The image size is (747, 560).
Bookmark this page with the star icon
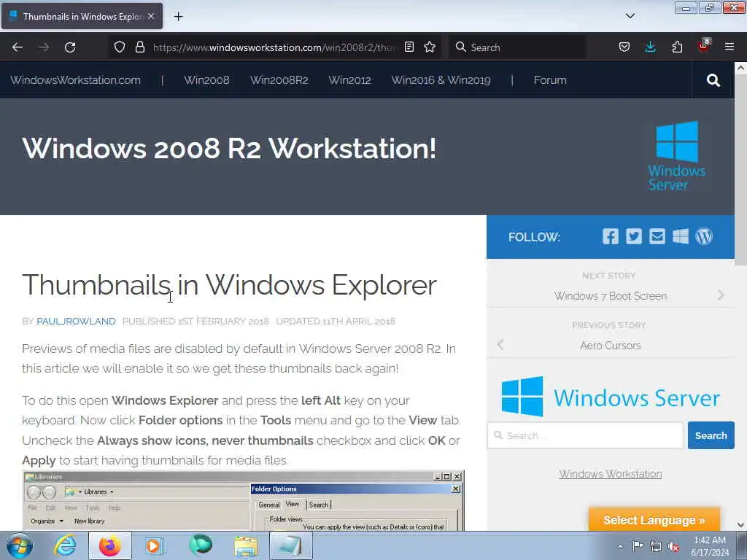click(430, 47)
